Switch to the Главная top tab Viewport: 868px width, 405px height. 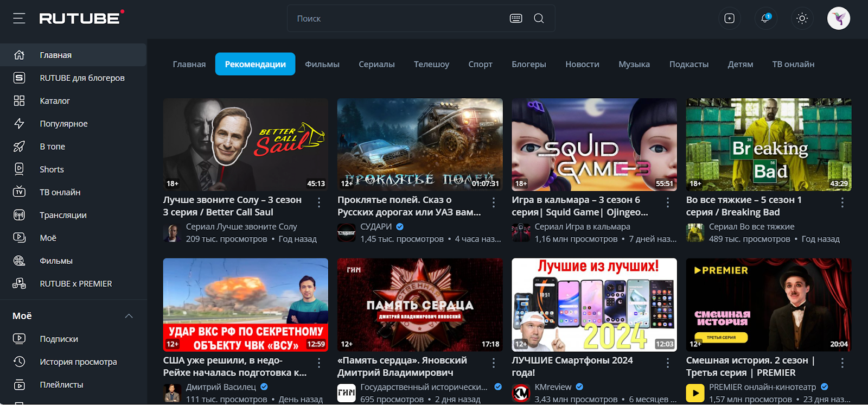tap(189, 64)
